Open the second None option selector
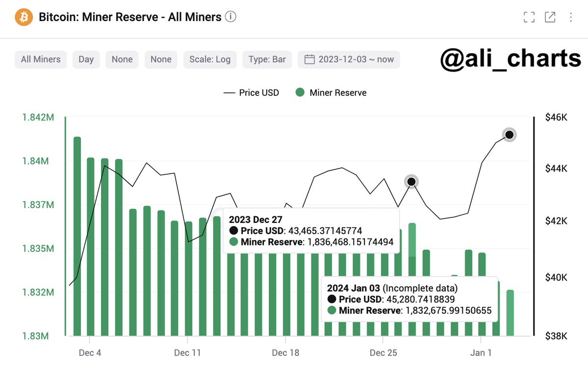588x374 pixels. click(x=161, y=59)
